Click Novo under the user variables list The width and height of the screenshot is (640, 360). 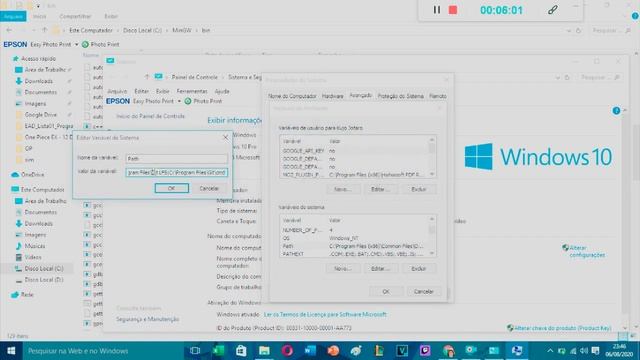click(342, 189)
